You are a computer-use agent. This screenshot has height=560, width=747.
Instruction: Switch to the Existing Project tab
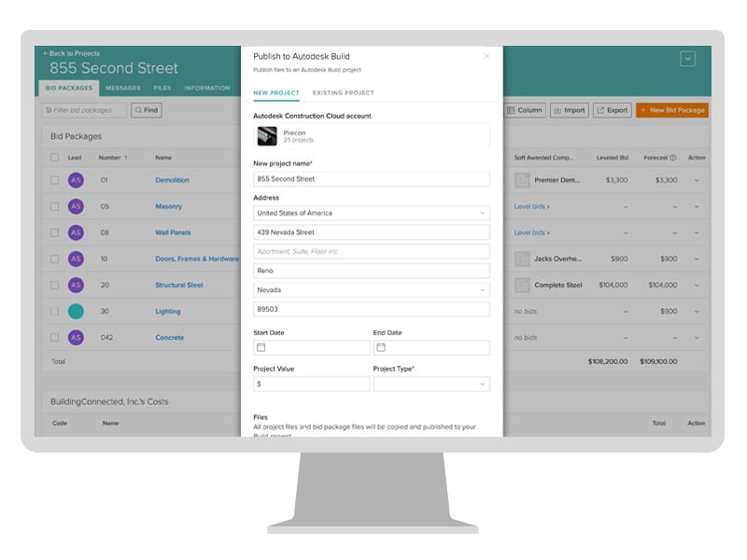[343, 92]
